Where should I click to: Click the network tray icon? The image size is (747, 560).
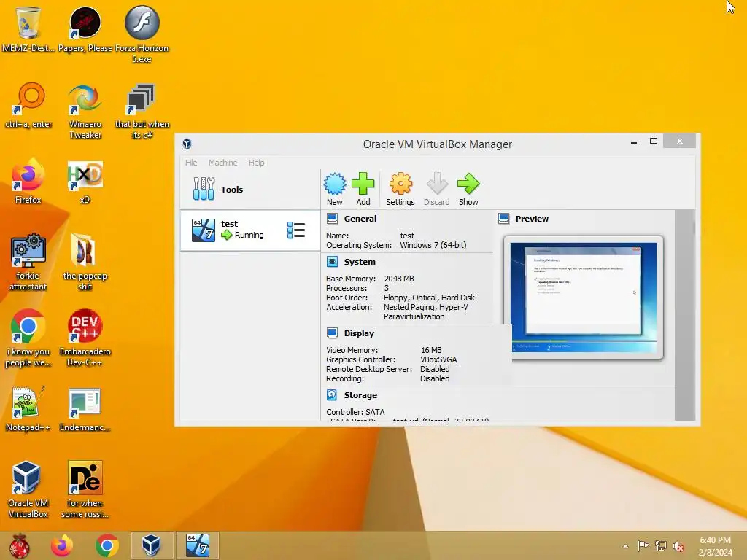[x=661, y=546]
